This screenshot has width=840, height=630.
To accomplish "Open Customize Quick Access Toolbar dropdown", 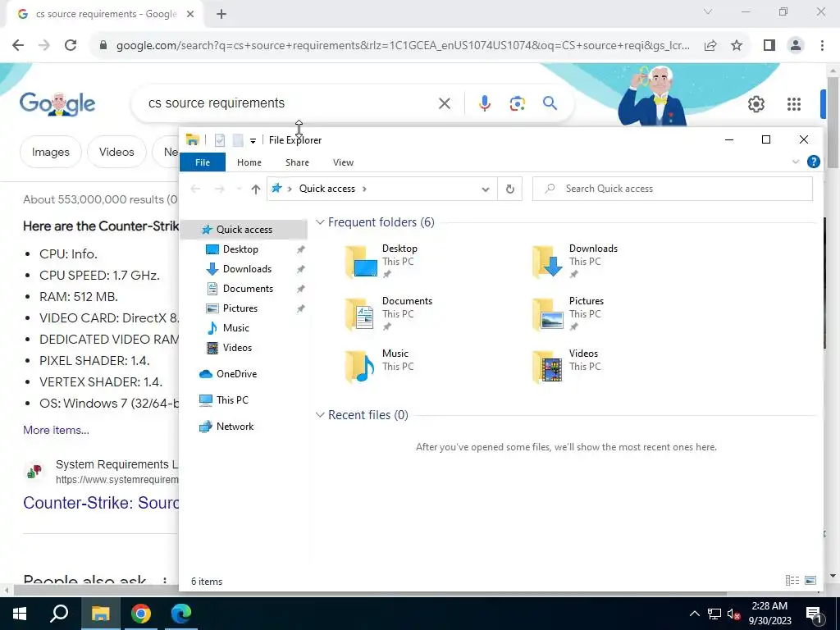I will pyautogui.click(x=253, y=141).
